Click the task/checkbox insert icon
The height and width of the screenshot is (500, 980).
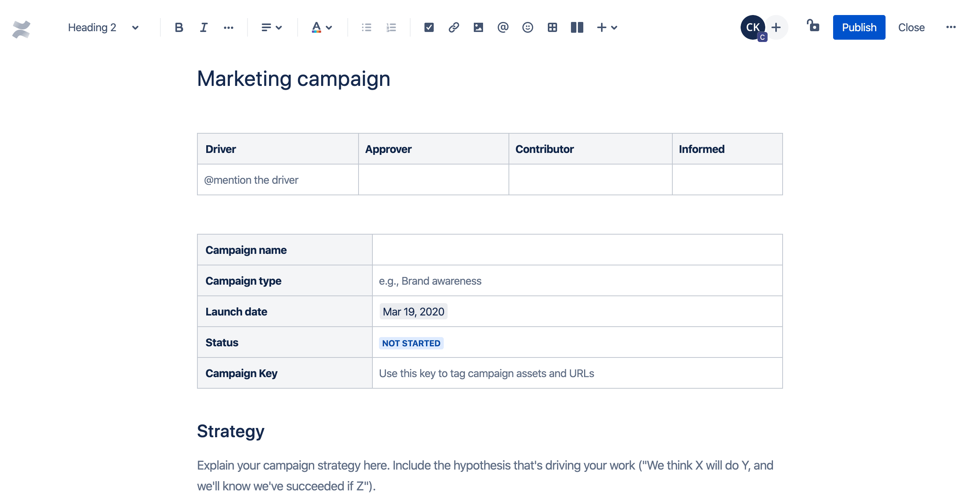[428, 27]
